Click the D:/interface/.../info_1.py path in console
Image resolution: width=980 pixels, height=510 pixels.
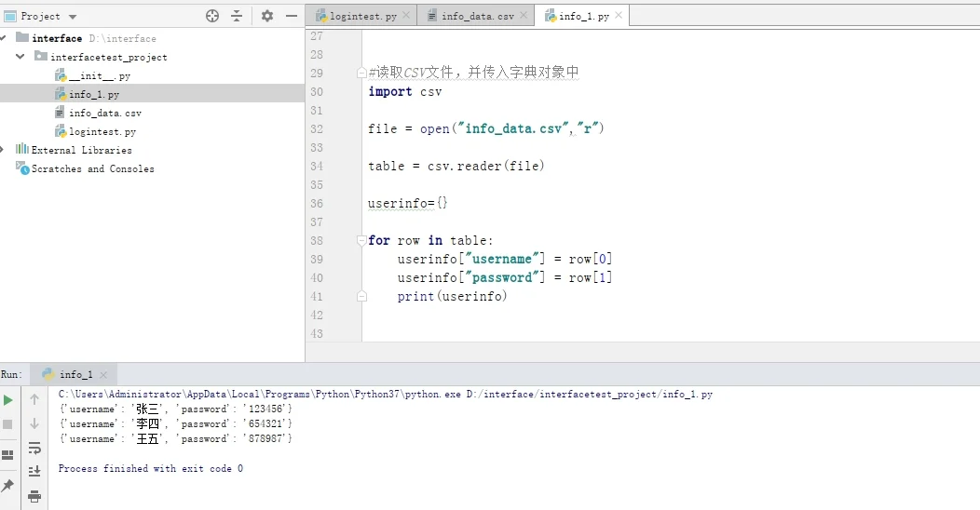click(x=590, y=395)
